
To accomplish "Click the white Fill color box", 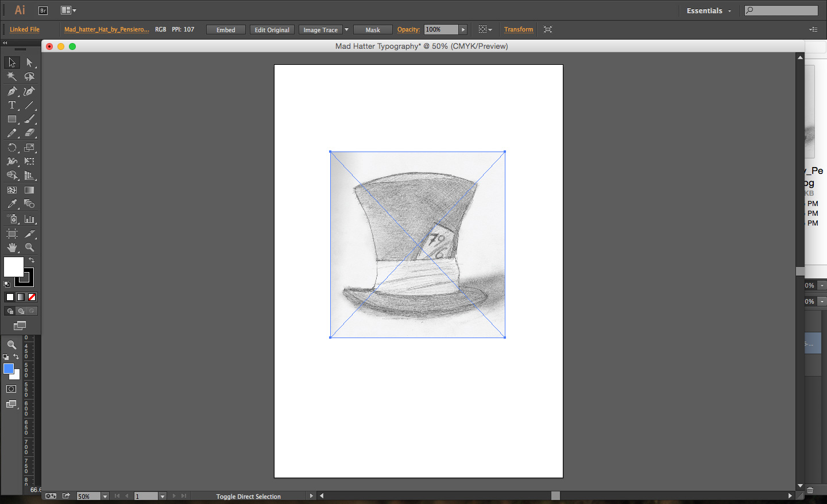I will click(x=14, y=267).
